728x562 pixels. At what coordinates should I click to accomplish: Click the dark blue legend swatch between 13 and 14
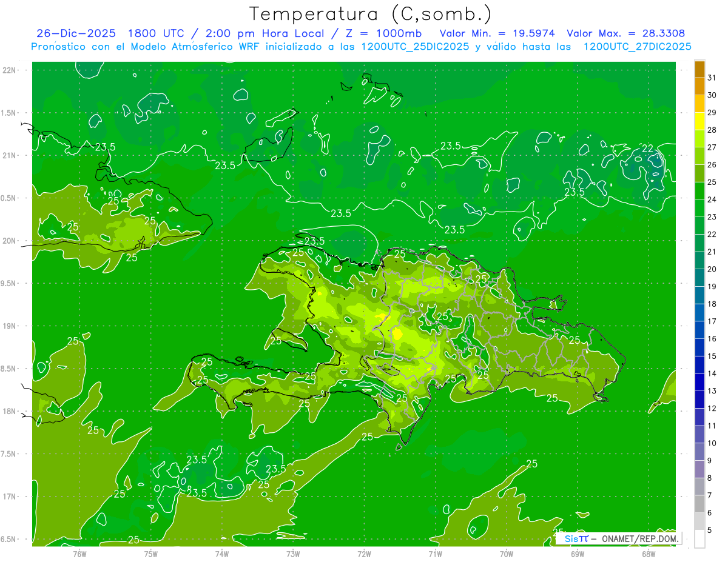(699, 382)
